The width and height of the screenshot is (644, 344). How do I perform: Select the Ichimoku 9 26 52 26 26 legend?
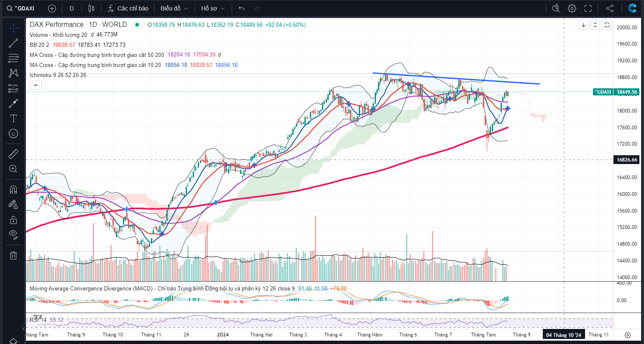[x=58, y=75]
